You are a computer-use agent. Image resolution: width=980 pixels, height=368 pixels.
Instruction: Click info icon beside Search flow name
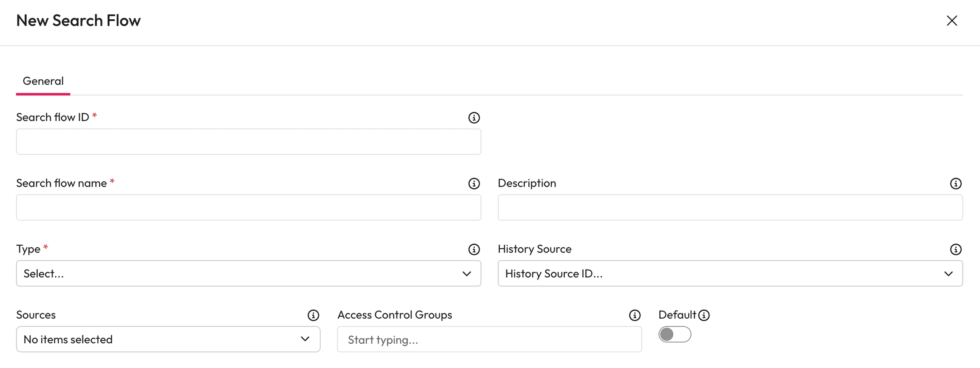474,184
